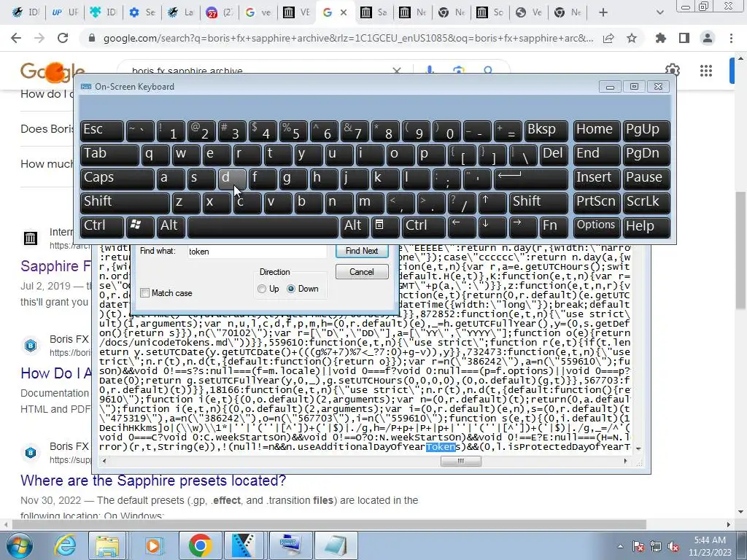This screenshot has height=560, width=747.
Task: Click the Esc key on keyboard
Action: [101, 131]
